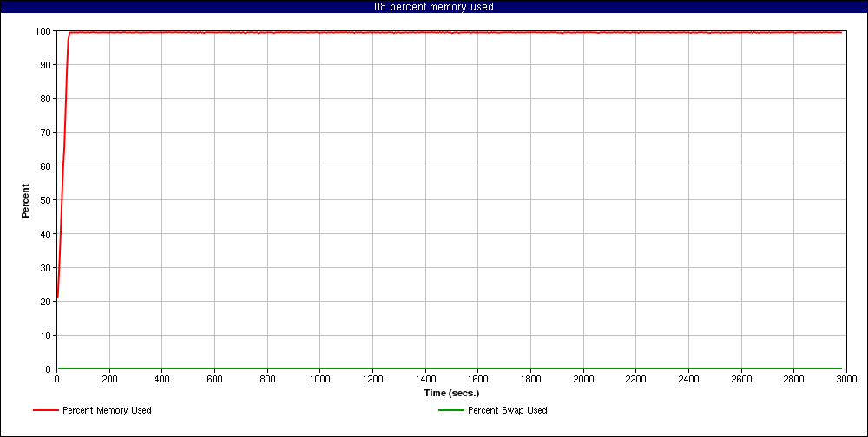
Task: Select the 'Percent Swap Used' legend label
Action: [x=508, y=410]
